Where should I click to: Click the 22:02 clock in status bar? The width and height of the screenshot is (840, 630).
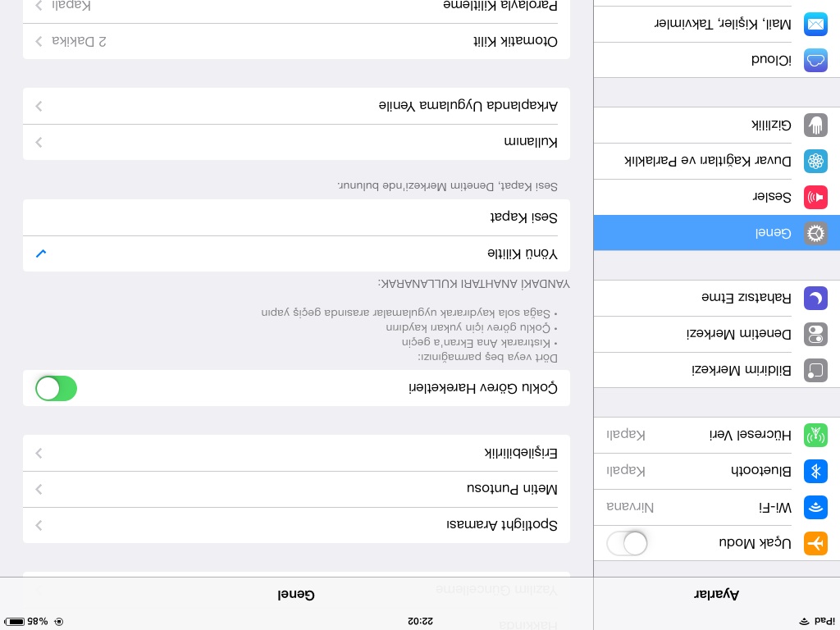(420, 622)
